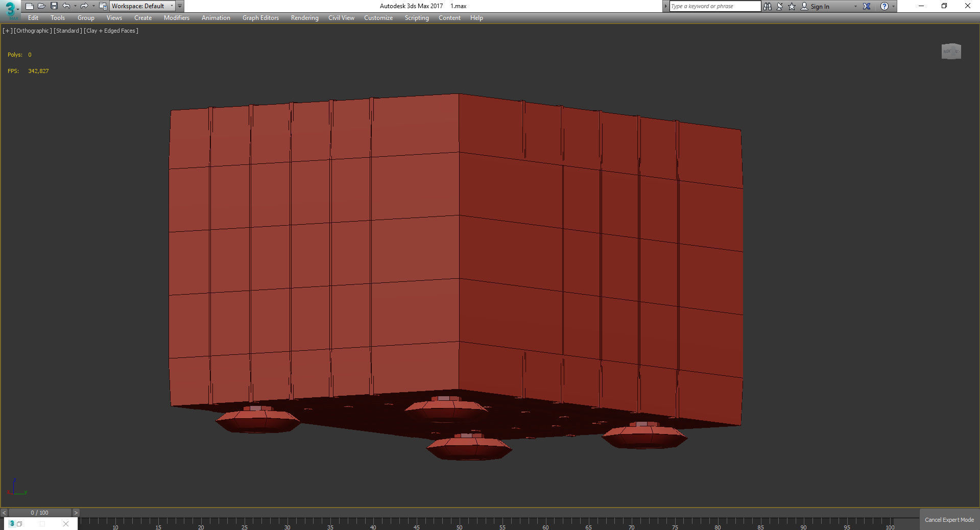Open the undo history dropdown arrow

coord(75,6)
